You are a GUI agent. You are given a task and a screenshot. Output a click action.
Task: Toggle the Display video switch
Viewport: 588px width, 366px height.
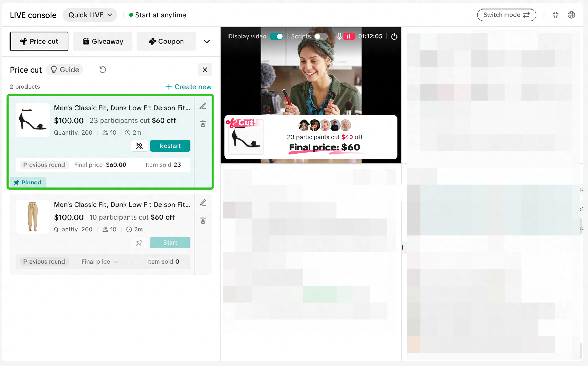(276, 36)
